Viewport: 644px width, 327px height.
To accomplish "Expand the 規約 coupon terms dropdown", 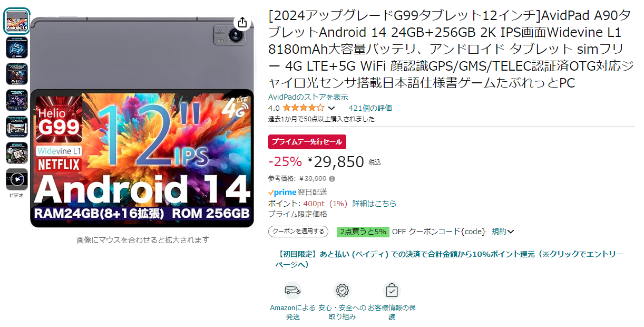I will 503,232.
